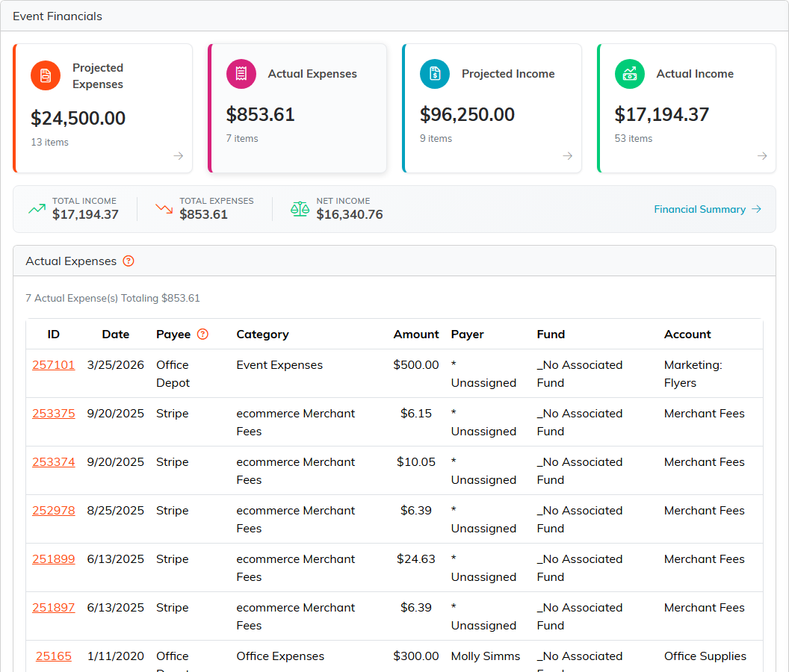The image size is (789, 672).
Task: Click the orange Projected Expenses document icon
Action: point(46,75)
